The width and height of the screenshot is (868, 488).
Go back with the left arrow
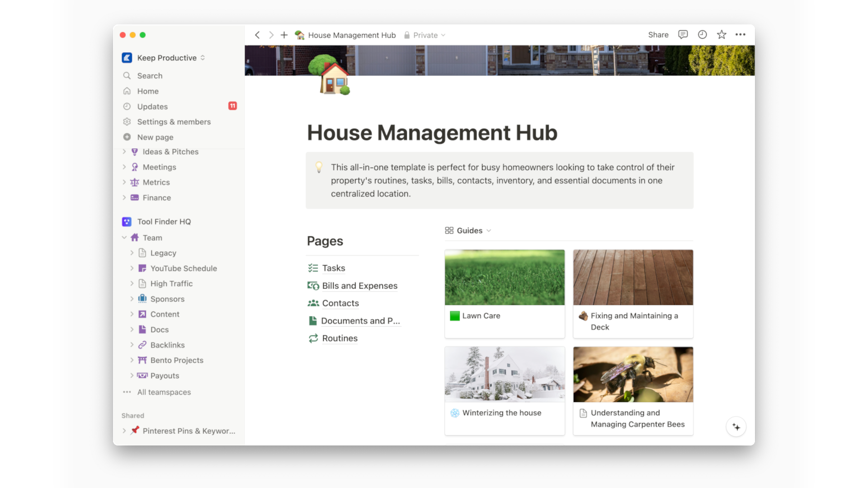257,35
